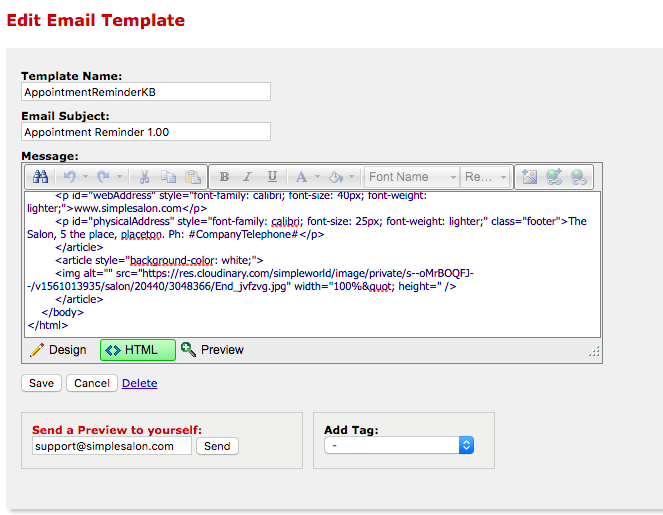Image resolution: width=663 pixels, height=515 pixels.
Task: Click the Save button
Action: [x=41, y=383]
